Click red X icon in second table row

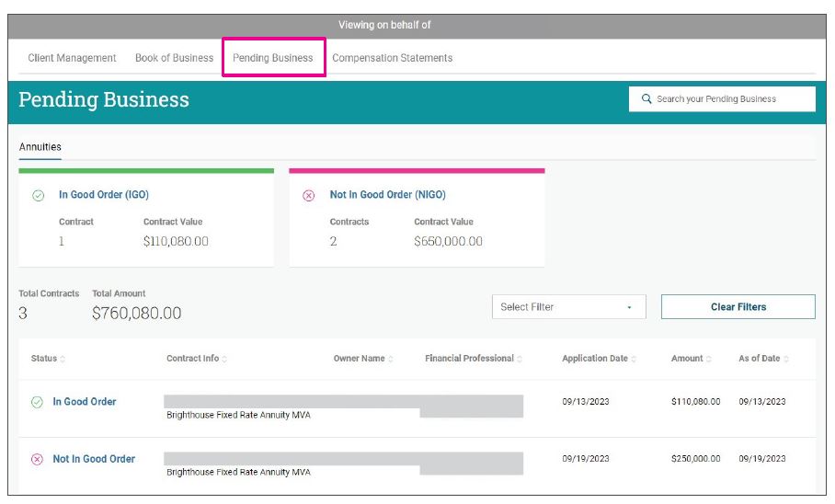(37, 459)
